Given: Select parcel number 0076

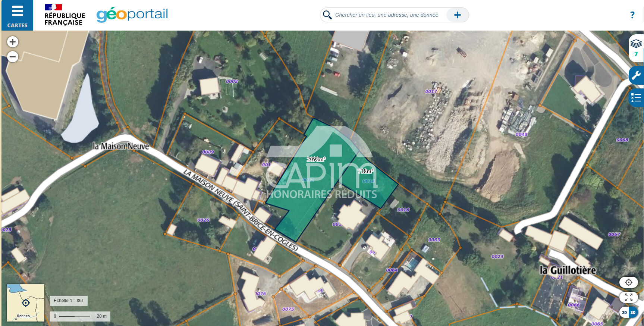Looking at the screenshot, I should 261,294.
